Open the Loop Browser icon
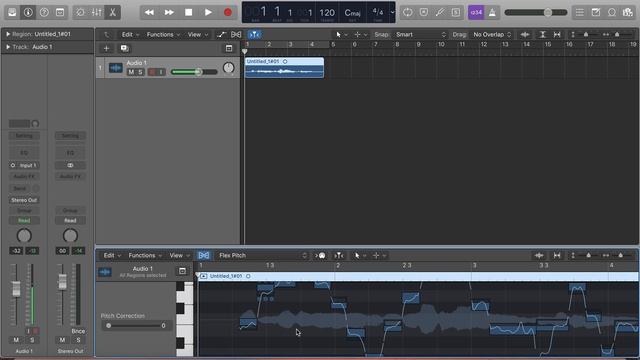The width and height of the screenshot is (640, 360). pos(612,12)
